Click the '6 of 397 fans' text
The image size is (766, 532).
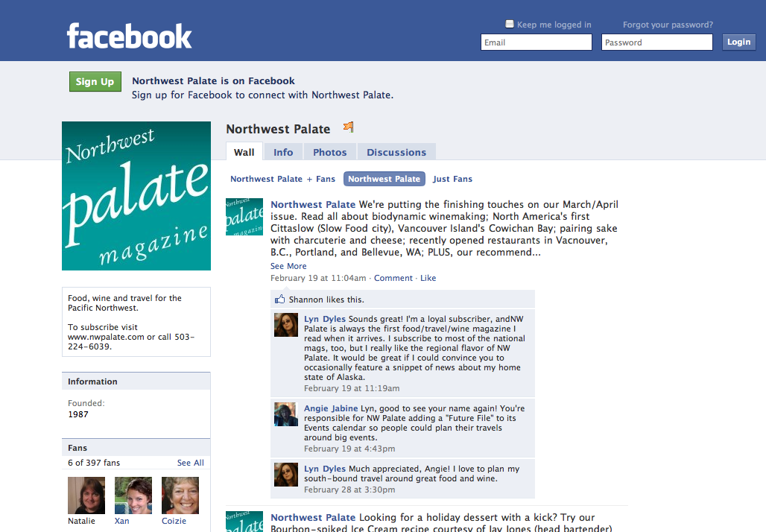pos(94,463)
